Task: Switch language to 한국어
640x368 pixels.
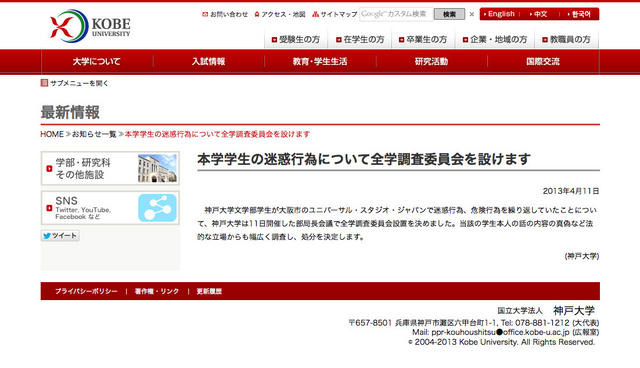Action: [x=579, y=14]
